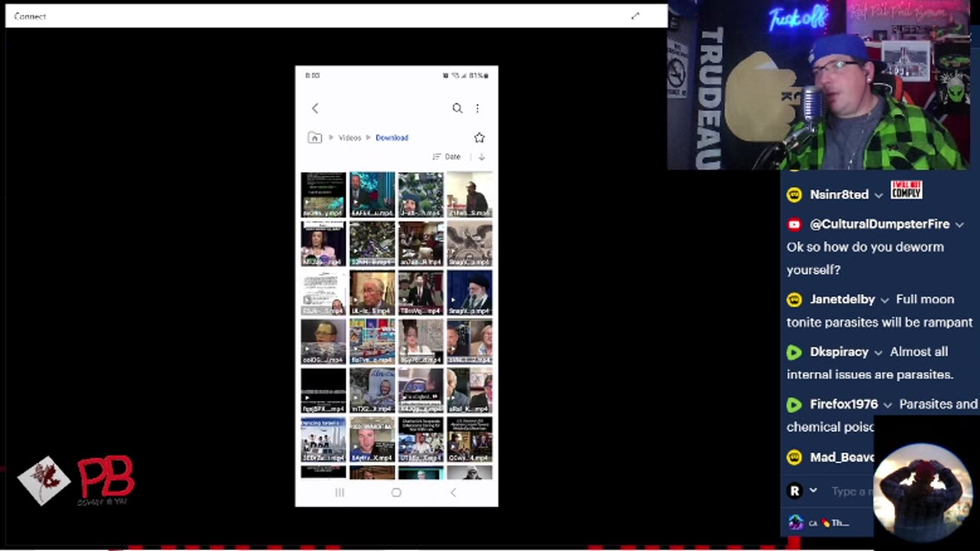This screenshot has width=980, height=551.
Task: Open the mostly black video thumbnail
Action: [323, 390]
